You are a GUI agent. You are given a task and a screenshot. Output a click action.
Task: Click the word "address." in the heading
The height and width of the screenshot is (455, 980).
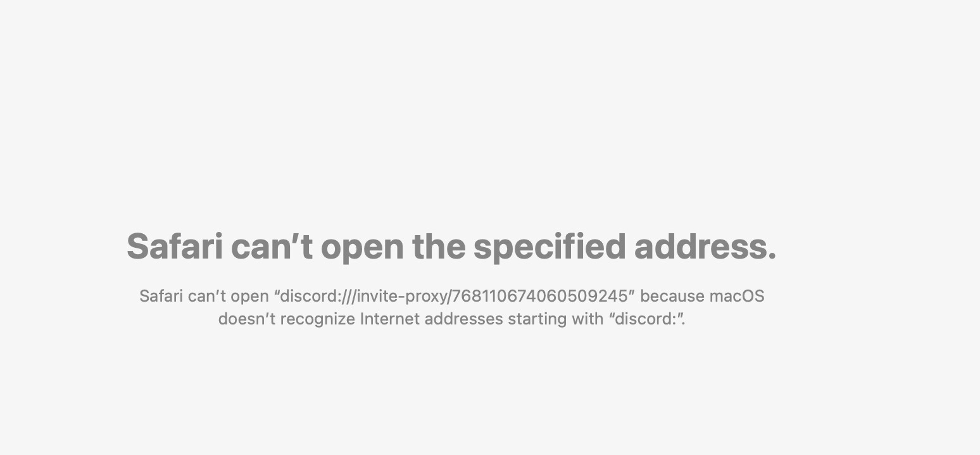point(705,247)
